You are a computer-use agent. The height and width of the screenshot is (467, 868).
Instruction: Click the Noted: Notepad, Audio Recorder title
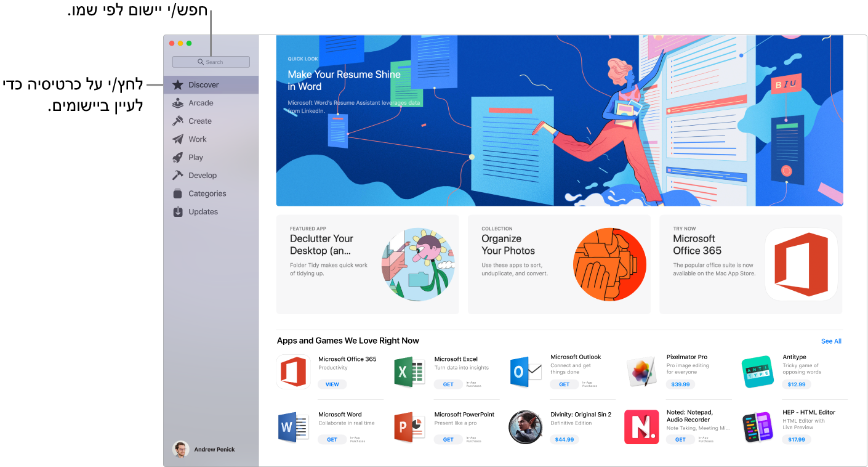[689, 416]
